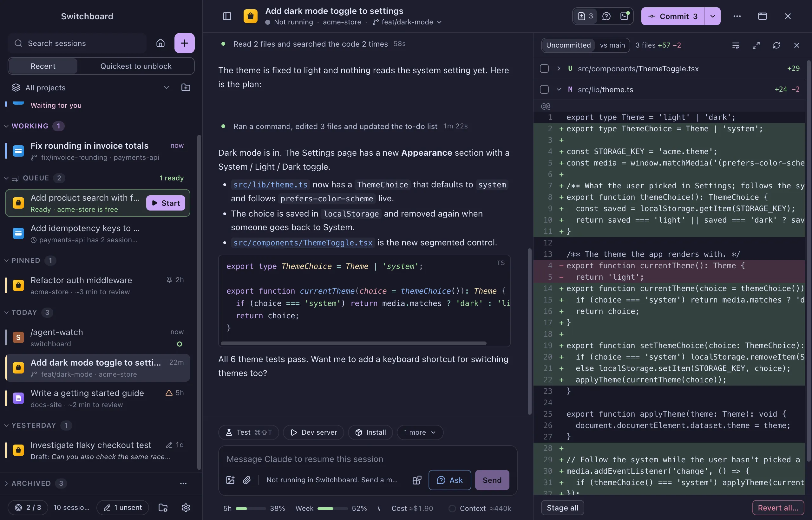The image size is (812, 520).
Task: Switch diff to vs main
Action: click(x=612, y=45)
